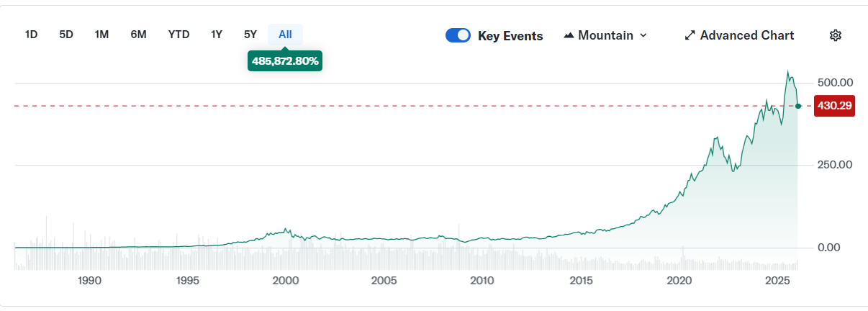Select the 1D time range
The image size is (868, 311).
[x=31, y=35]
